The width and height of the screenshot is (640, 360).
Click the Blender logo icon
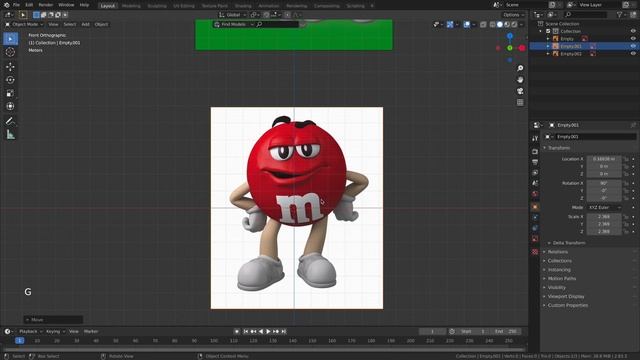tap(7, 5)
